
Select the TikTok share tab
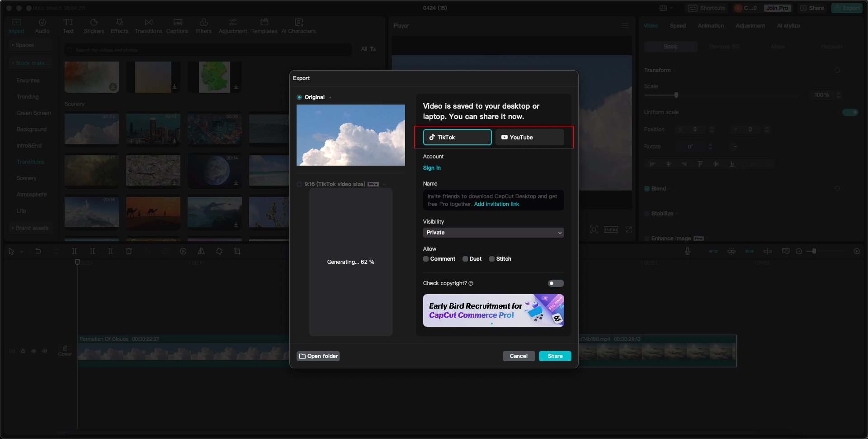(457, 137)
